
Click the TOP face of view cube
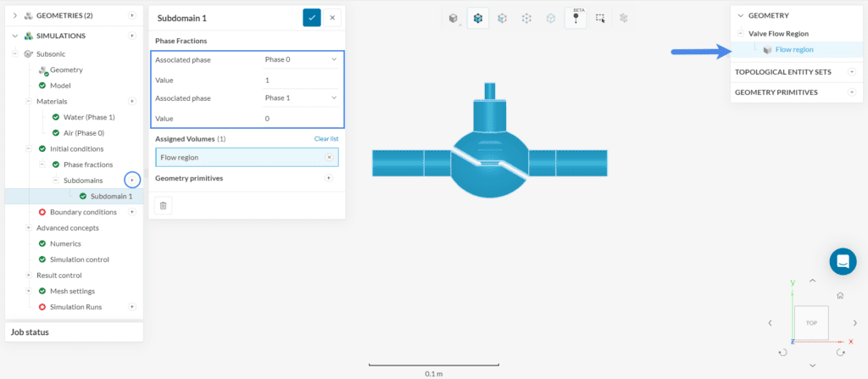click(x=811, y=323)
